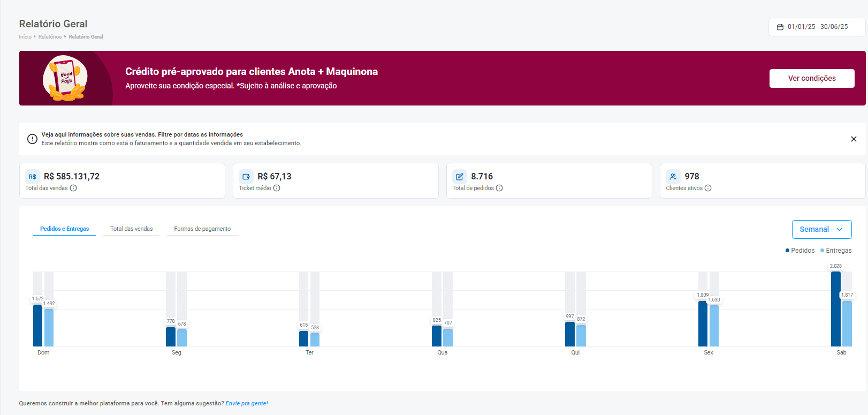
Task: Click the Sex Pedidos bar showing 1.809
Action: [x=703, y=323]
